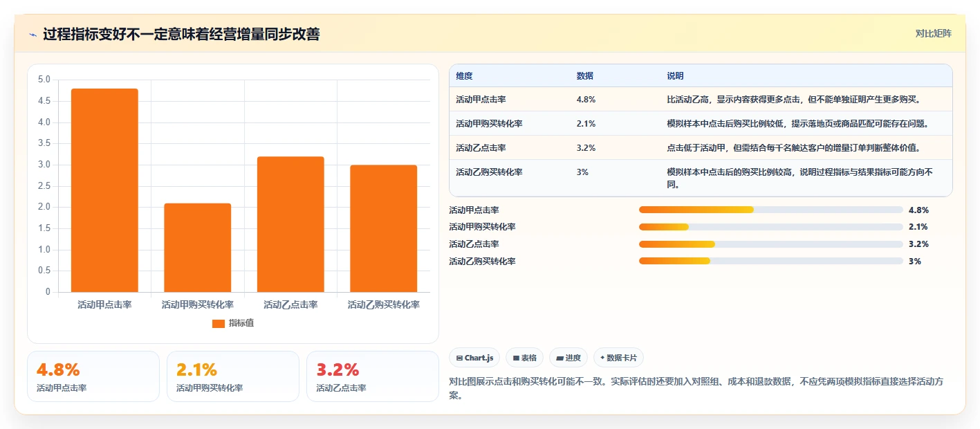The height and width of the screenshot is (429, 980).
Task: Click the title 过程指标变好不一定意味着经营增量同步改善
Action: (181, 35)
